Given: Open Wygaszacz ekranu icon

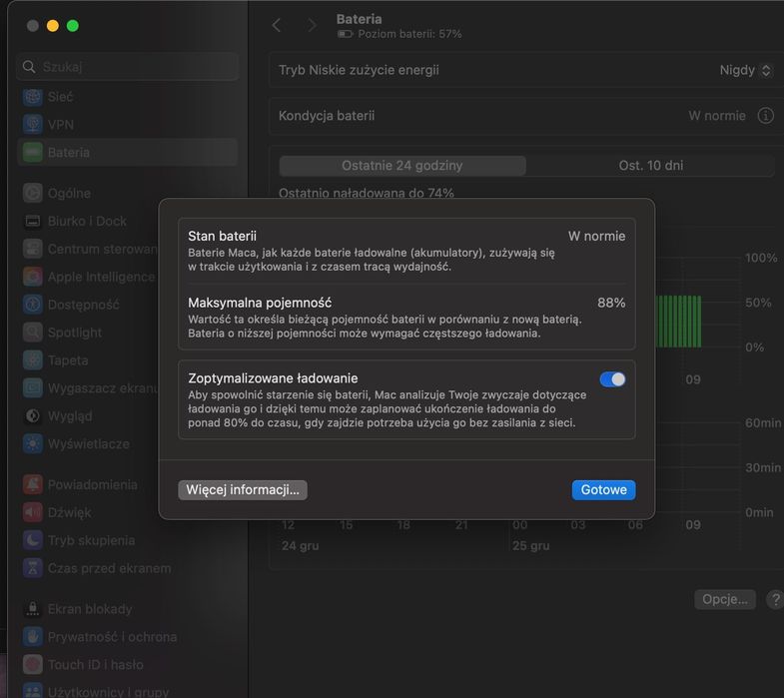Looking at the screenshot, I should (33, 388).
